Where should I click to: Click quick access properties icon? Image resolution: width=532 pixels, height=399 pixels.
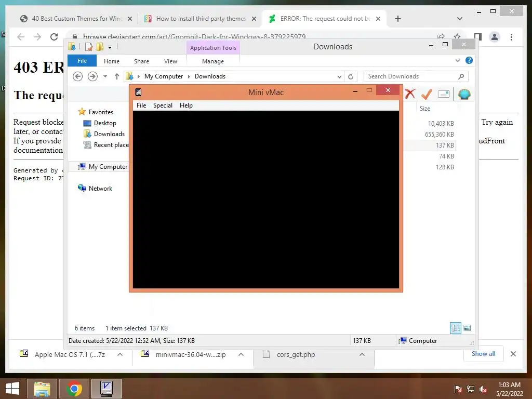point(88,47)
